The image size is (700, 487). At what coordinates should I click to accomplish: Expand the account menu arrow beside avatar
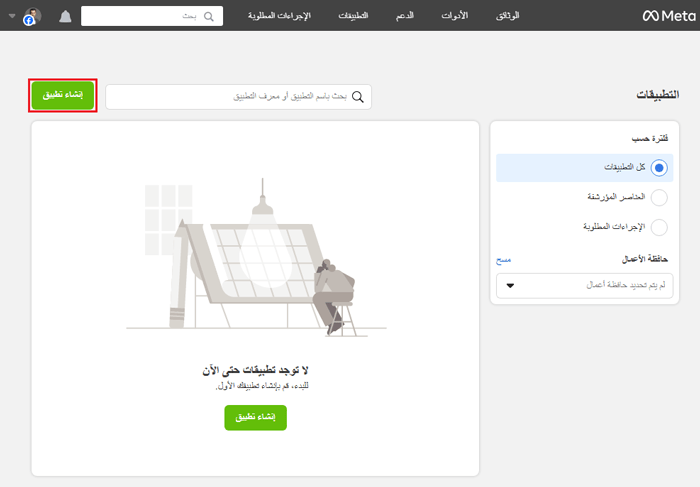click(12, 16)
